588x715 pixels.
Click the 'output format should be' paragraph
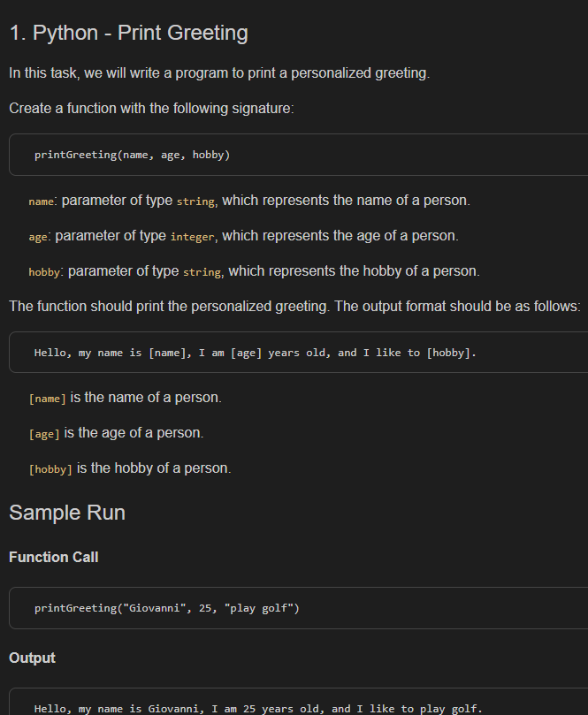point(294,307)
